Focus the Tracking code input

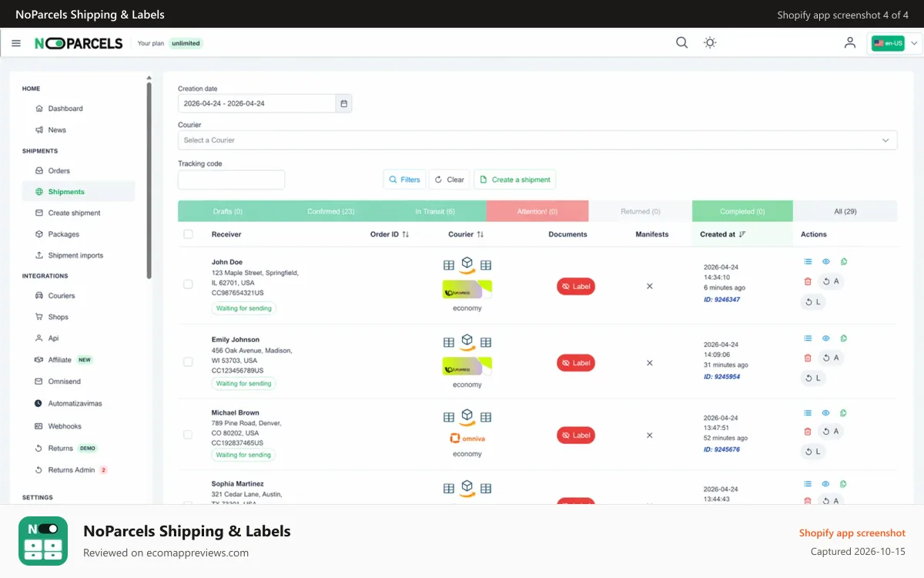231,180
